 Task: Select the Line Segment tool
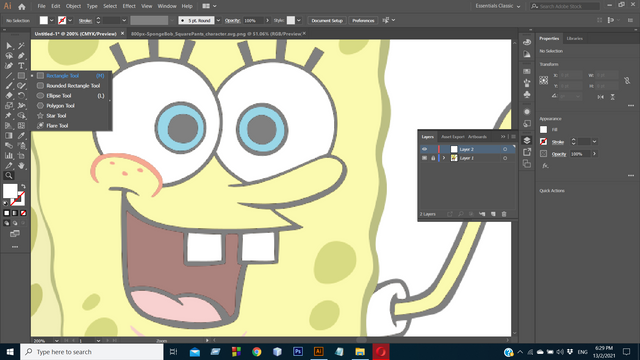(9, 76)
